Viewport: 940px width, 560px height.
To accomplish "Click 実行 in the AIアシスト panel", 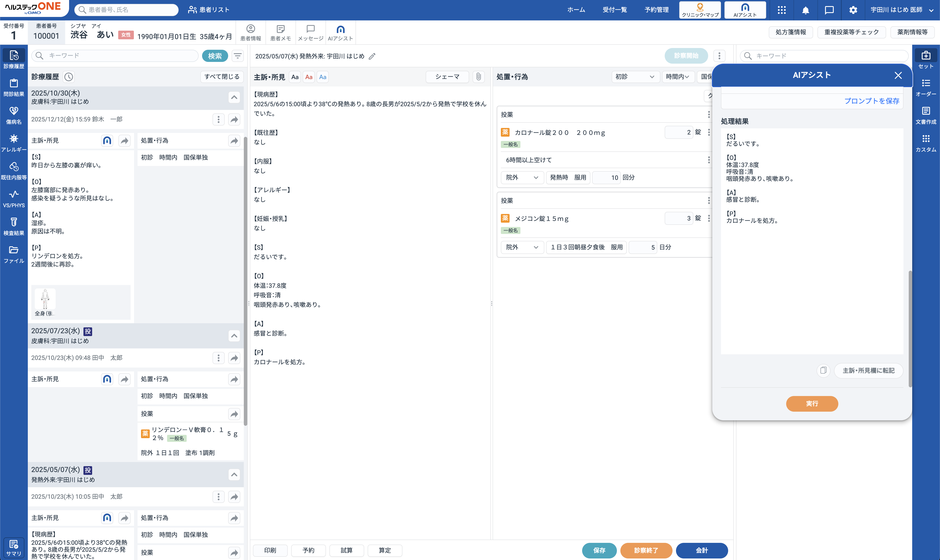I will coord(812,403).
